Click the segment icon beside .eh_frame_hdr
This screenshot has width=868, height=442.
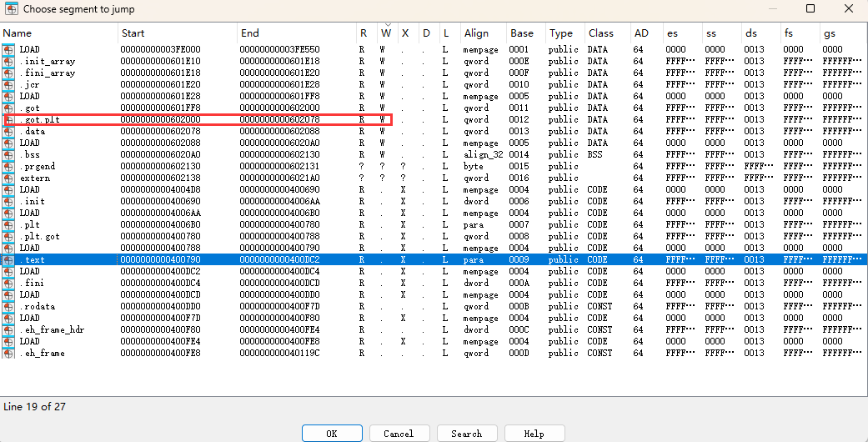(x=8, y=329)
